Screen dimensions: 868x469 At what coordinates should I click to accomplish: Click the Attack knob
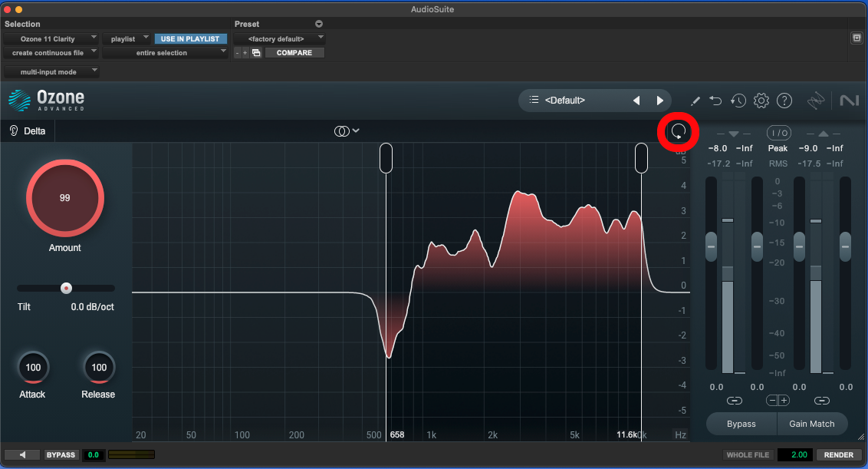[x=33, y=367]
